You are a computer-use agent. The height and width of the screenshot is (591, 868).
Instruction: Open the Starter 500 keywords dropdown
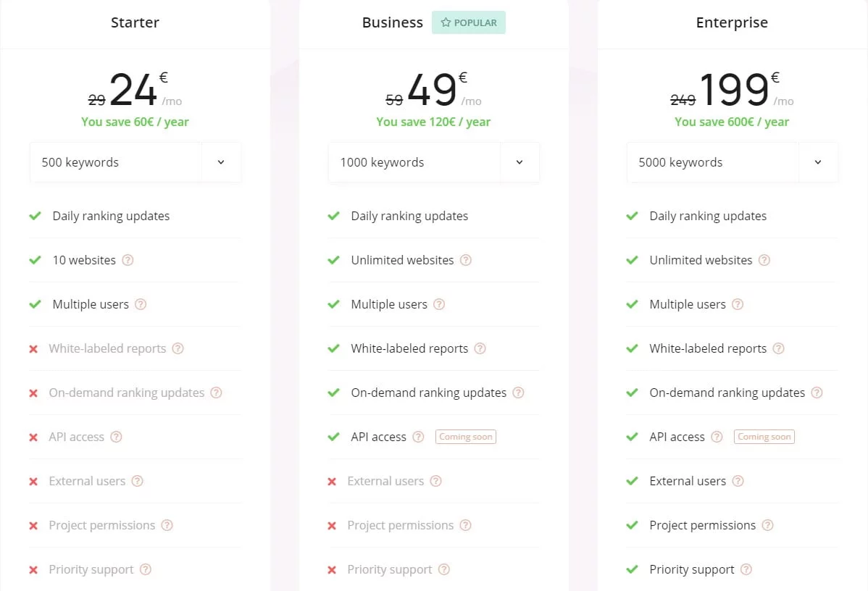pos(221,162)
